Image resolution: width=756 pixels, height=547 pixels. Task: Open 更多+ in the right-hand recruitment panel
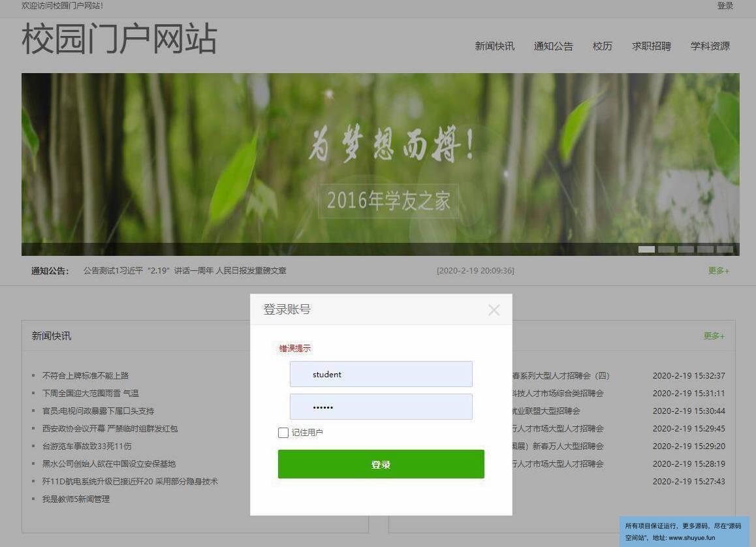click(x=714, y=336)
